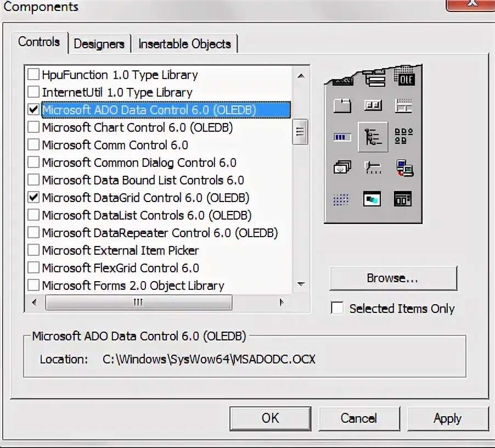Image resolution: width=495 pixels, height=448 pixels.
Task: Tick the Microsoft External Item Picker checkbox
Action: coord(33,250)
